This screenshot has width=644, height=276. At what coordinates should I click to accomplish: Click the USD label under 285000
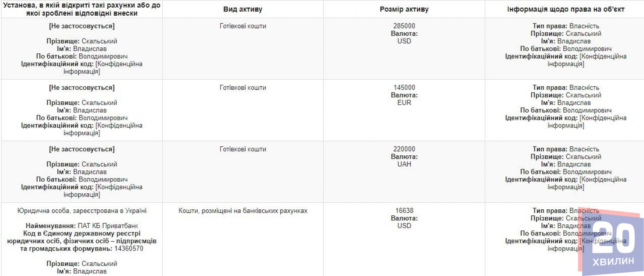click(404, 41)
